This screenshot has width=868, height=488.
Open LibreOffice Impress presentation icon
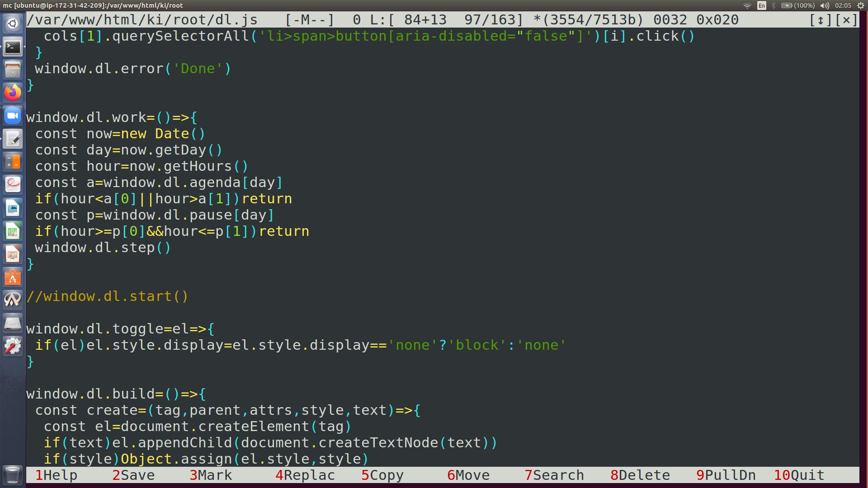click(x=13, y=254)
